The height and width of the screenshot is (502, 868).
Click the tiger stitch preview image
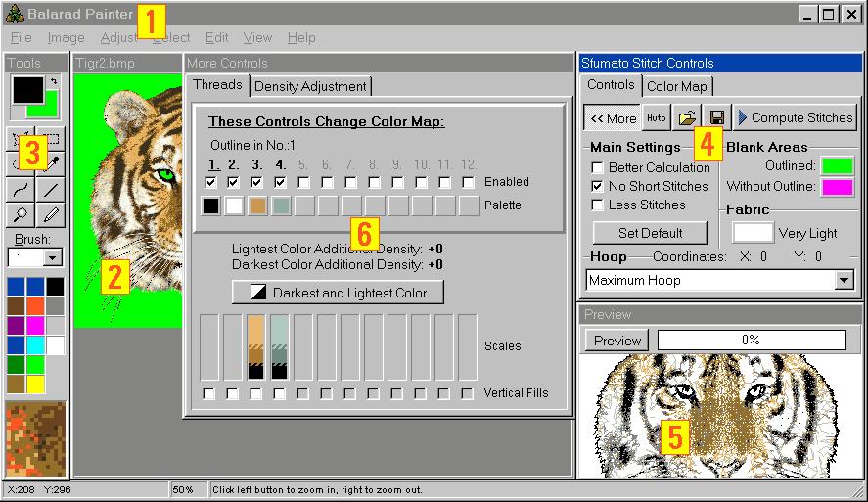(x=719, y=416)
